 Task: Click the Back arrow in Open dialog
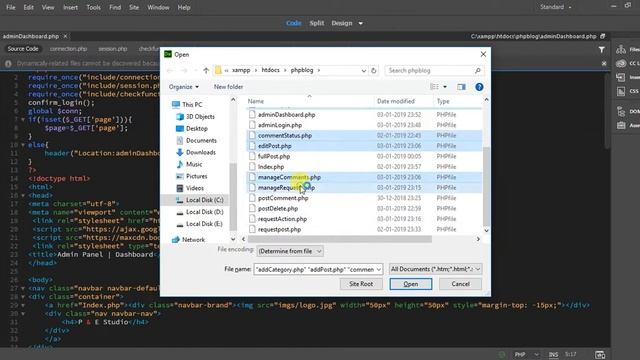(170, 71)
